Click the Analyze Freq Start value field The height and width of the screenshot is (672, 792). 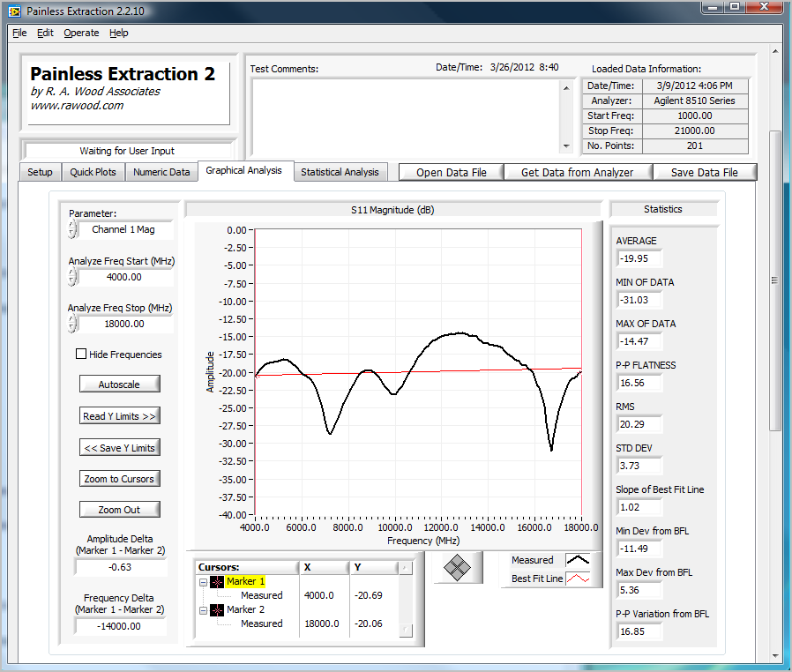[x=126, y=277]
